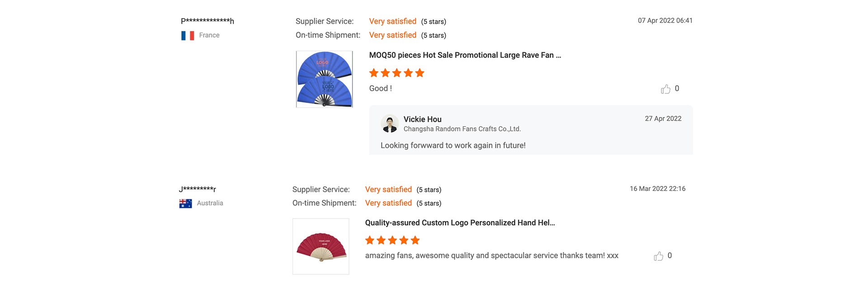The width and height of the screenshot is (868, 293).
Task: Click the "amazing fans, awesome quality" review text
Action: click(x=491, y=256)
